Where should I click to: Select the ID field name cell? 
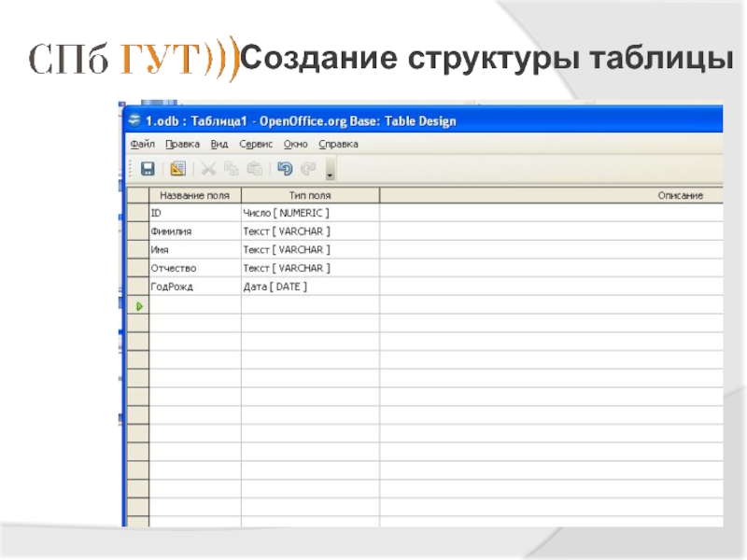click(195, 213)
